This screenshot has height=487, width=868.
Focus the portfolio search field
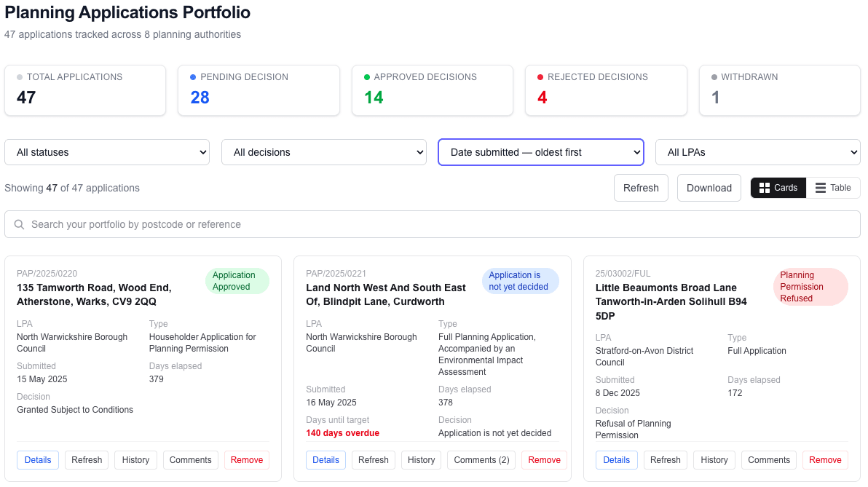click(433, 225)
